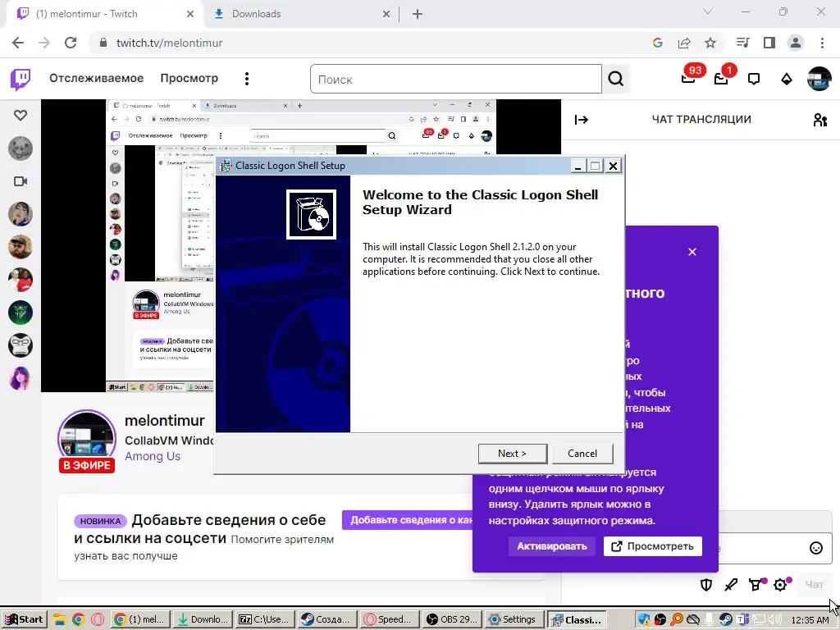The width and height of the screenshot is (840, 630).
Task: Switch to the OBS 29 taskbar window
Action: [453, 620]
